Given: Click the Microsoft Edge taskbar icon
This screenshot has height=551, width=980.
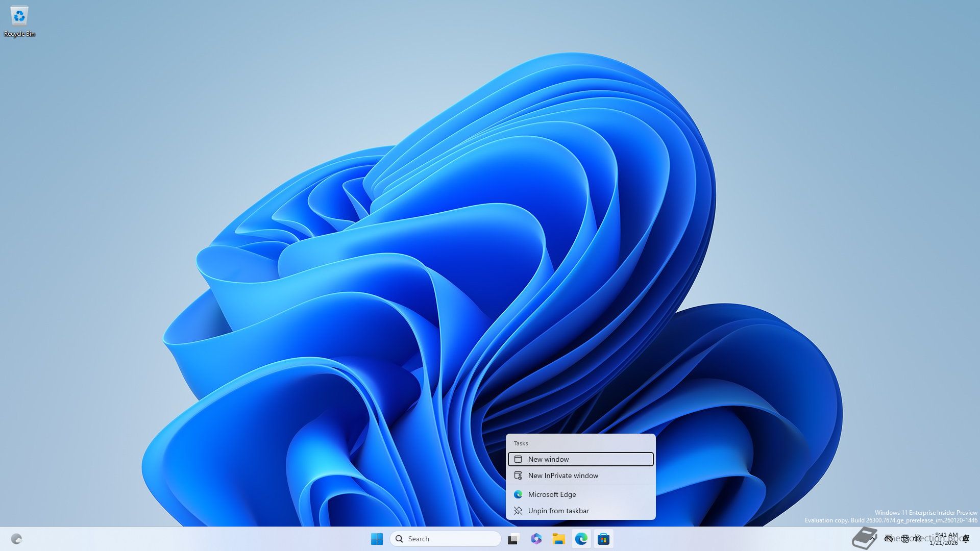Looking at the screenshot, I should click(x=581, y=539).
